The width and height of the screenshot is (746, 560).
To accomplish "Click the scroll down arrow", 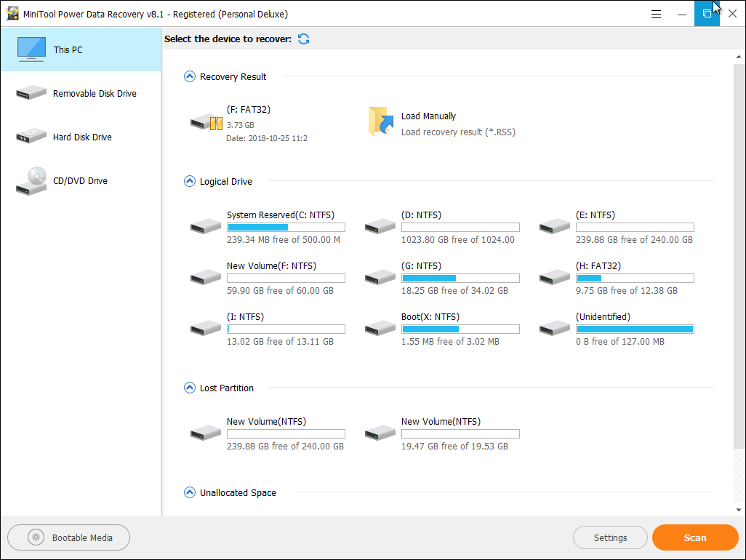I will (x=739, y=510).
